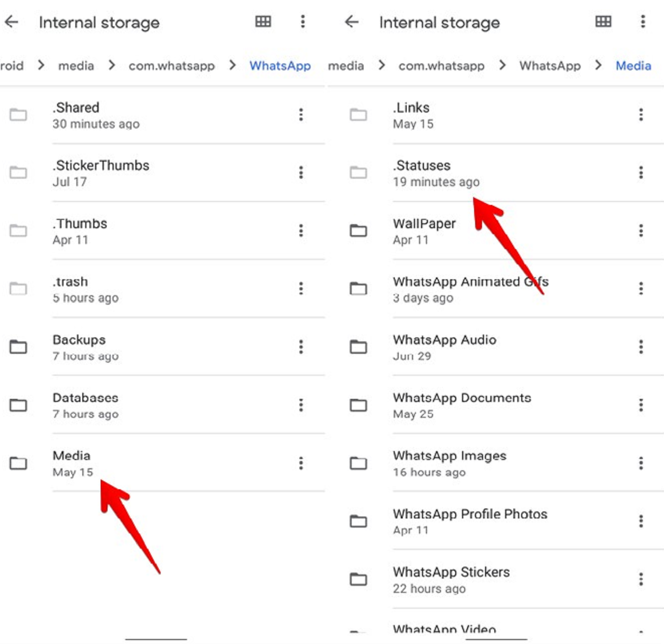664x644 pixels.
Task: Click the WhatsApp Audio folder icon
Action: [x=359, y=347]
